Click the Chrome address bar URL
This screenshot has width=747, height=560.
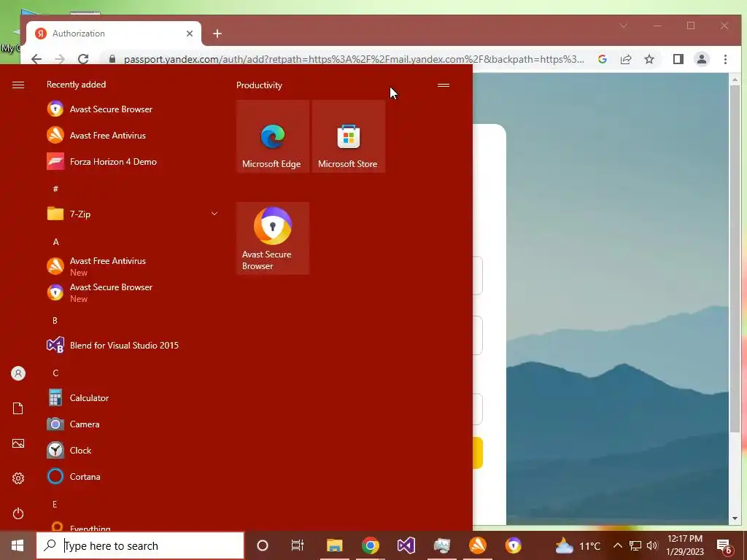(354, 59)
